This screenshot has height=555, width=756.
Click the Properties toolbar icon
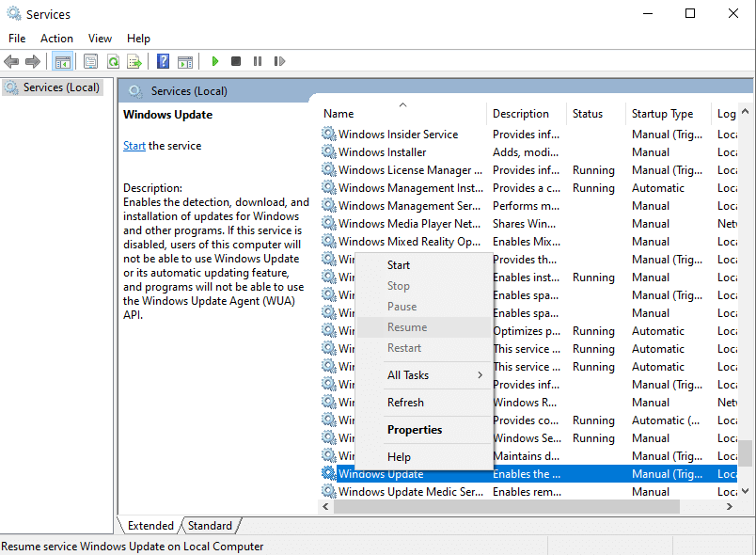click(89, 60)
